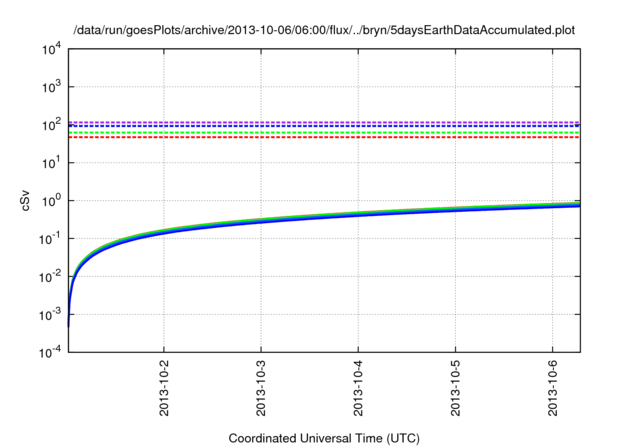Select the 2013-10-4 date tick label

(358, 388)
